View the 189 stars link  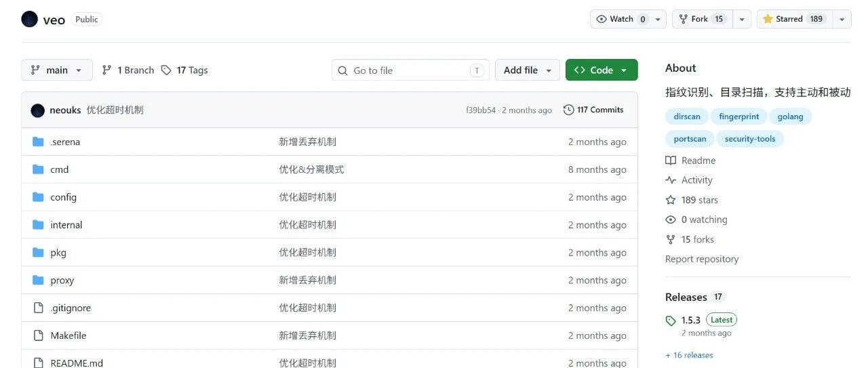pyautogui.click(x=692, y=200)
